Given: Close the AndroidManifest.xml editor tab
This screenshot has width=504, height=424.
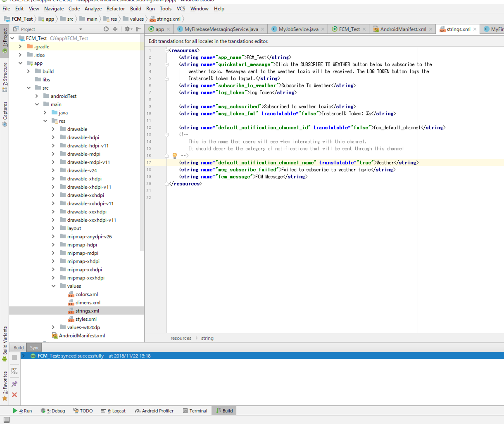Looking at the screenshot, I should click(431, 29).
